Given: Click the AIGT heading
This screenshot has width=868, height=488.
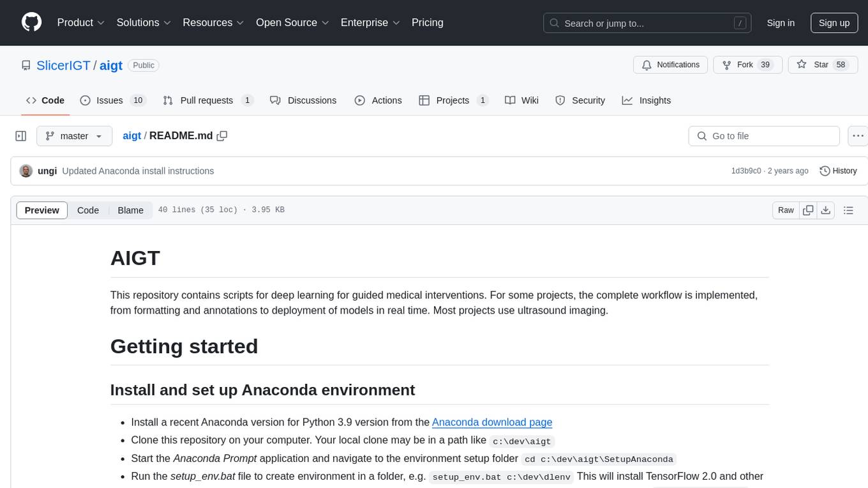Looking at the screenshot, I should (x=135, y=258).
